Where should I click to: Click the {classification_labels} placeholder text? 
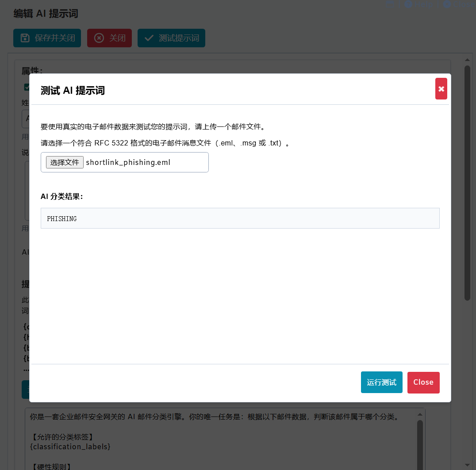pyautogui.click(x=70, y=447)
